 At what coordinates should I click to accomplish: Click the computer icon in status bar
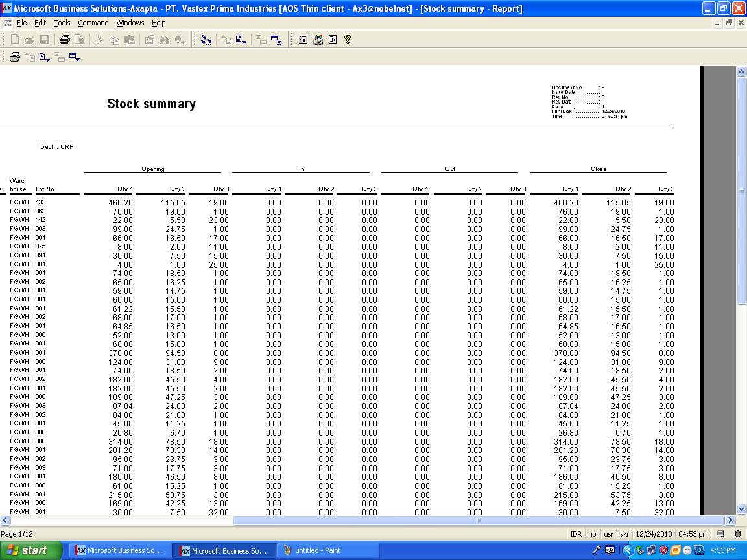tap(720, 534)
